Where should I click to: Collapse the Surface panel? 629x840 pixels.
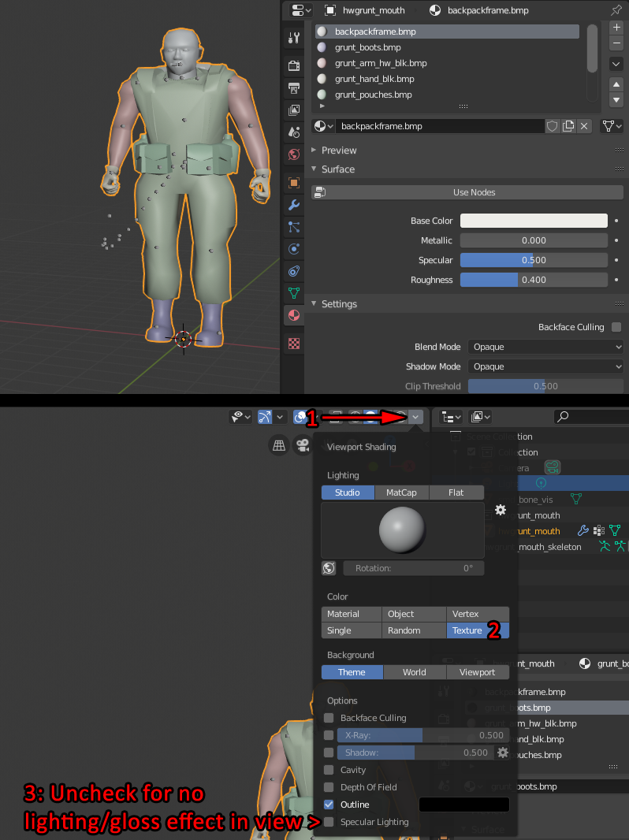click(x=337, y=169)
